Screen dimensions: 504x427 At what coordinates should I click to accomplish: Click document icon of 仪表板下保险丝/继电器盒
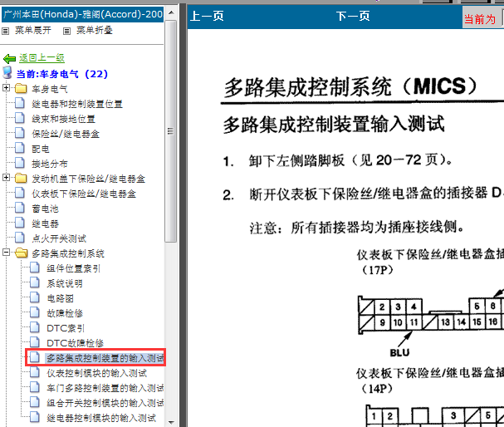[x=20, y=193]
